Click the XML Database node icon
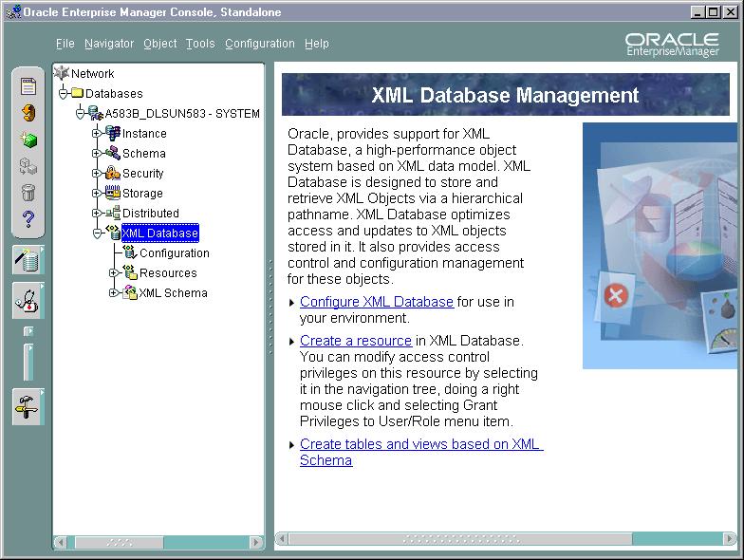Screen dimensions: 744x560 113,232
